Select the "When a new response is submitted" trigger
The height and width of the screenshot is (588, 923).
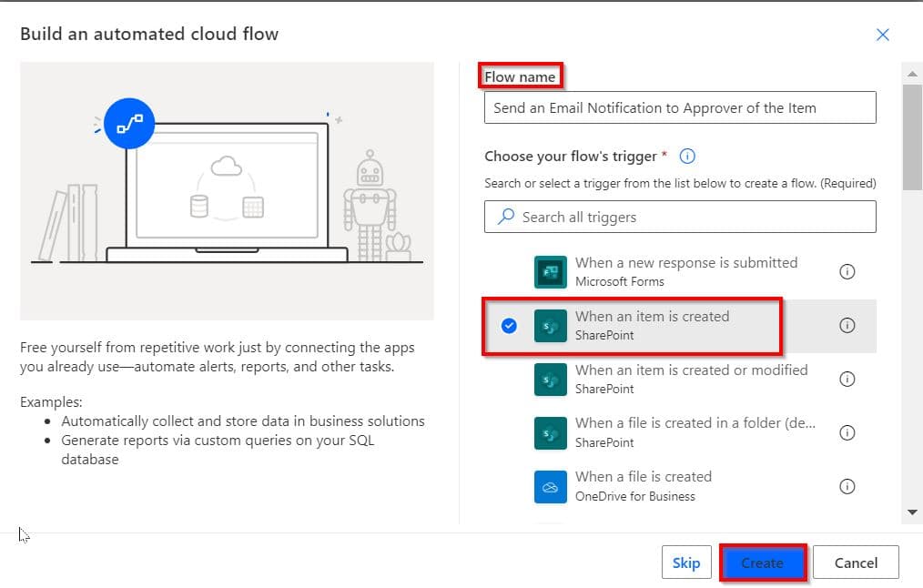point(687,271)
